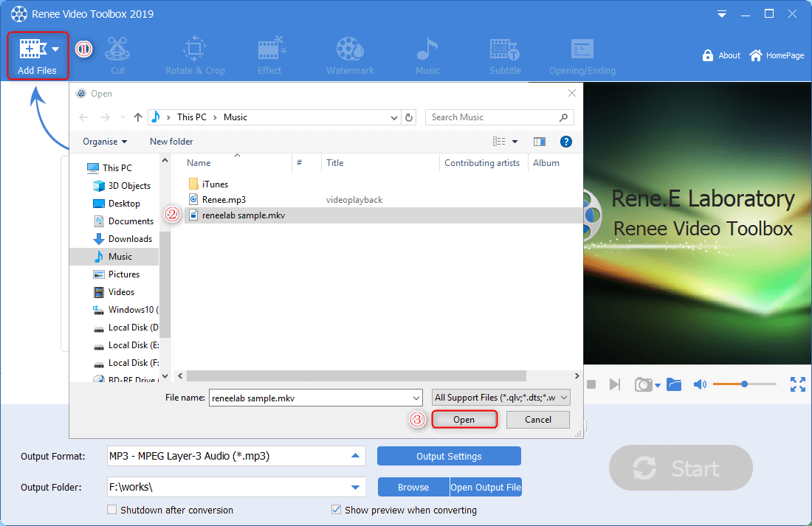The image size is (812, 526).
Task: Open the Organise menu
Action: click(104, 142)
